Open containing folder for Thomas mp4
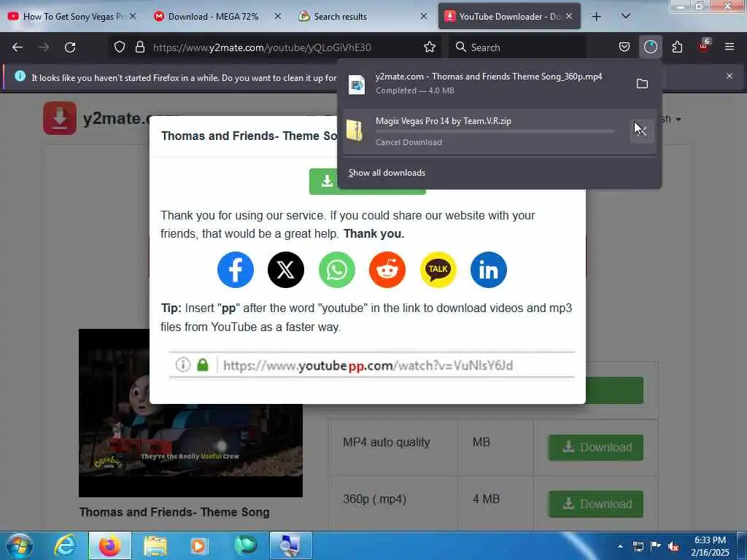747x560 pixels. click(642, 84)
